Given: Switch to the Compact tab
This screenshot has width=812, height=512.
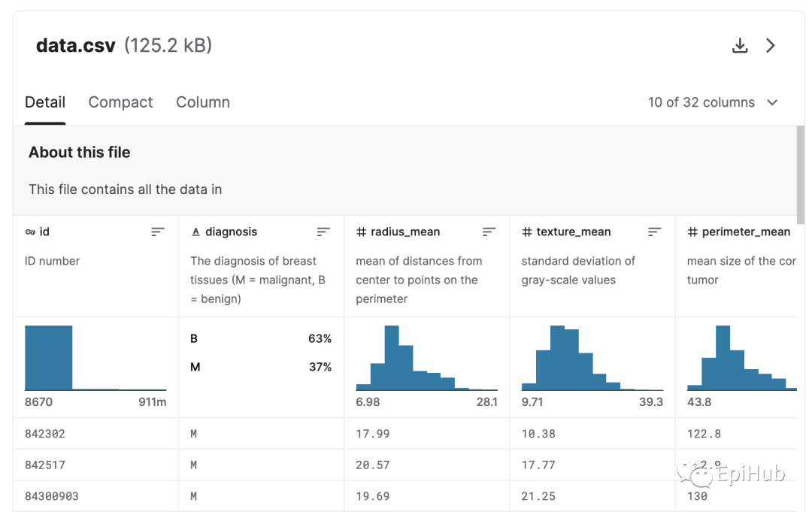Looking at the screenshot, I should 120,102.
